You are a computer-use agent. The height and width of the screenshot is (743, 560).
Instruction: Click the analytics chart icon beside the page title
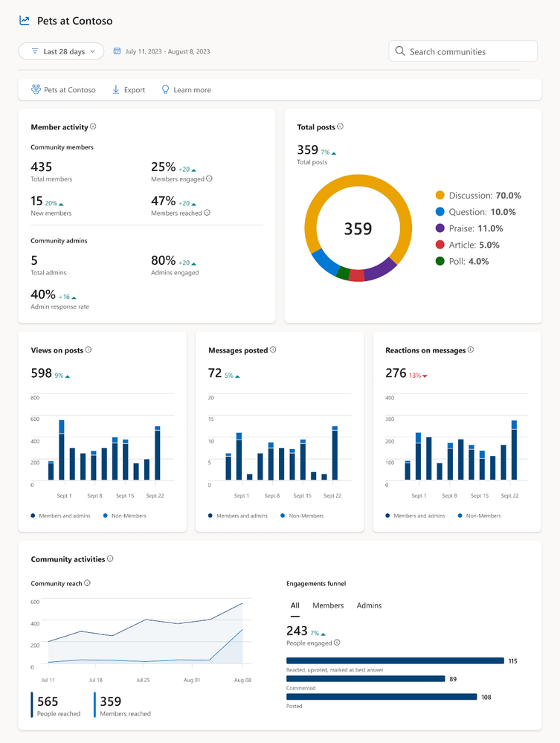pos(24,20)
